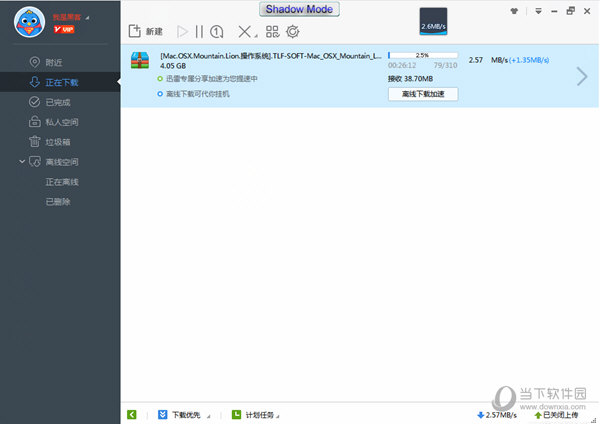600x424 pixels.
Task: Open the skin shirt icon in title bar
Action: pos(514,11)
